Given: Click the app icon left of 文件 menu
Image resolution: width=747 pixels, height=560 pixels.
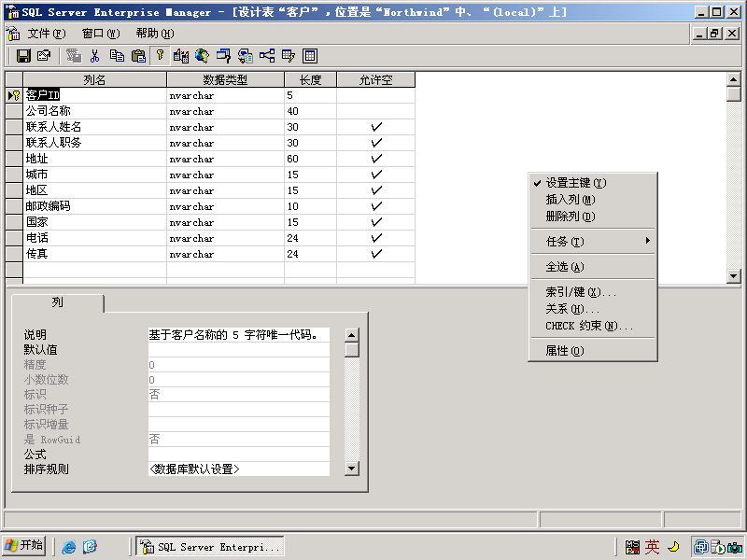Looking at the screenshot, I should tap(13, 34).
